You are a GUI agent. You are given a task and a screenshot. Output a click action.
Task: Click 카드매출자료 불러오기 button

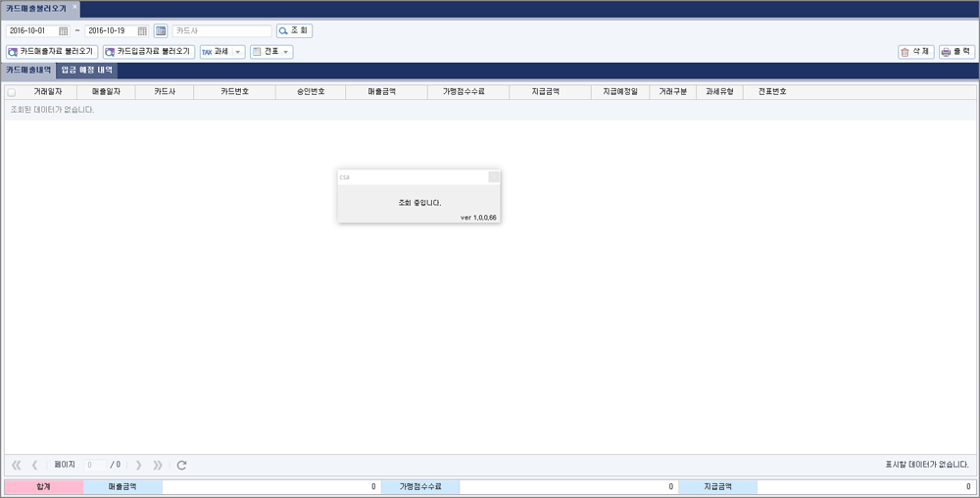click(52, 52)
